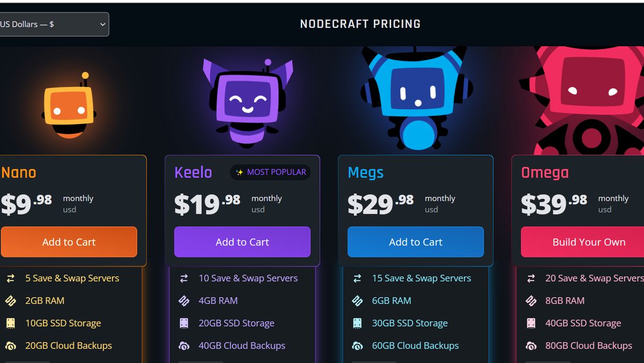Click the Megs Add to Cart link
644x363 pixels.
(x=415, y=242)
